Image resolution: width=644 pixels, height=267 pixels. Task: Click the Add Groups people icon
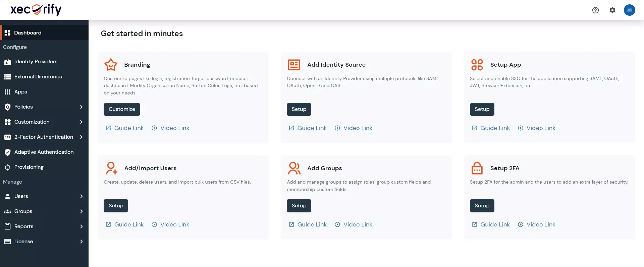tap(294, 168)
